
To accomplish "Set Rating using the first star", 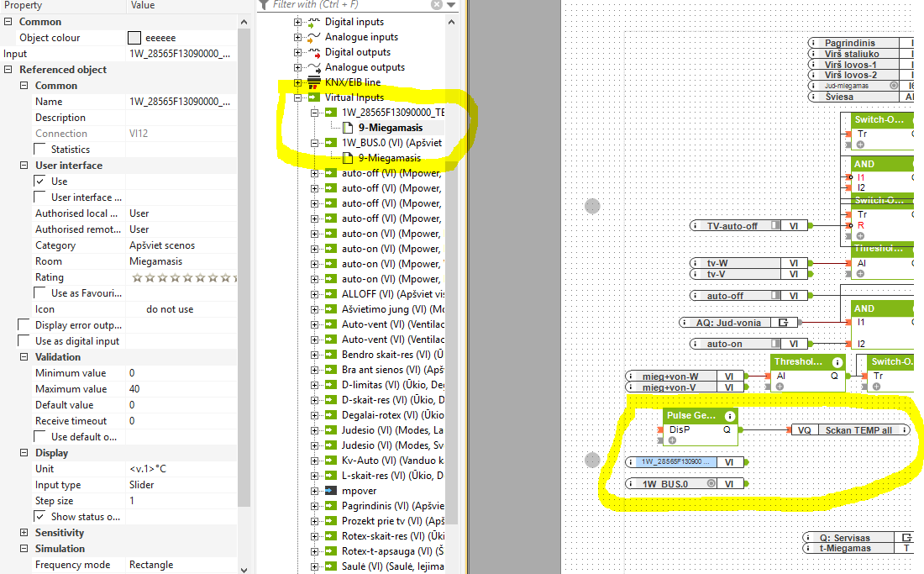I will (137, 277).
